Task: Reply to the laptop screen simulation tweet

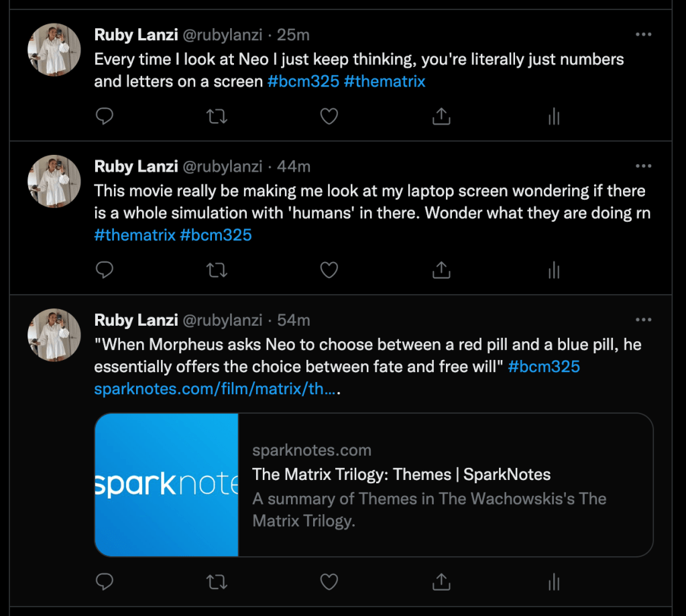Action: point(104,270)
